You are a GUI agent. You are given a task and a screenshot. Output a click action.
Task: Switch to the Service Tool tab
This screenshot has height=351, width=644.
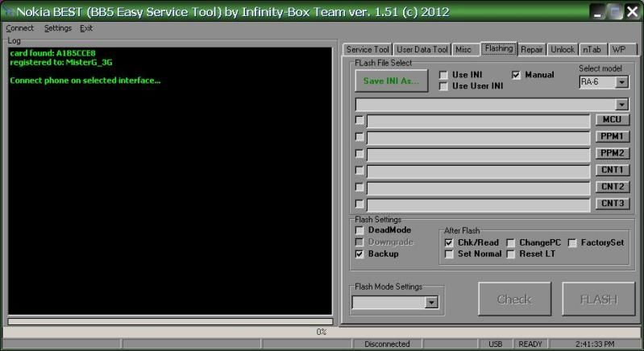(368, 50)
